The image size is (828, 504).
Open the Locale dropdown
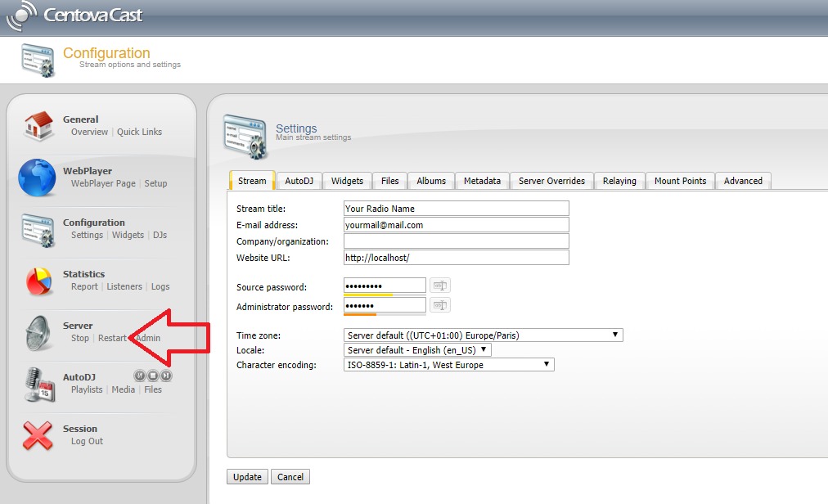click(417, 350)
